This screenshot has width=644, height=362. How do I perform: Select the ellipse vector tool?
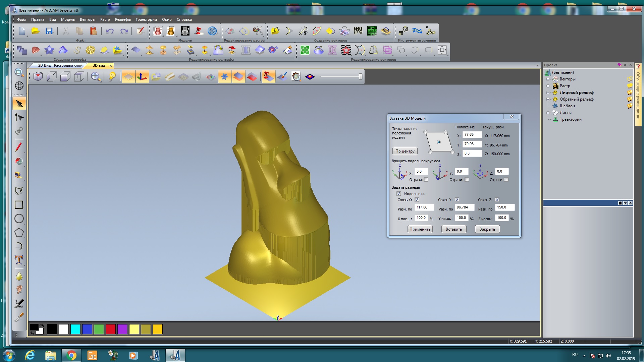19,219
